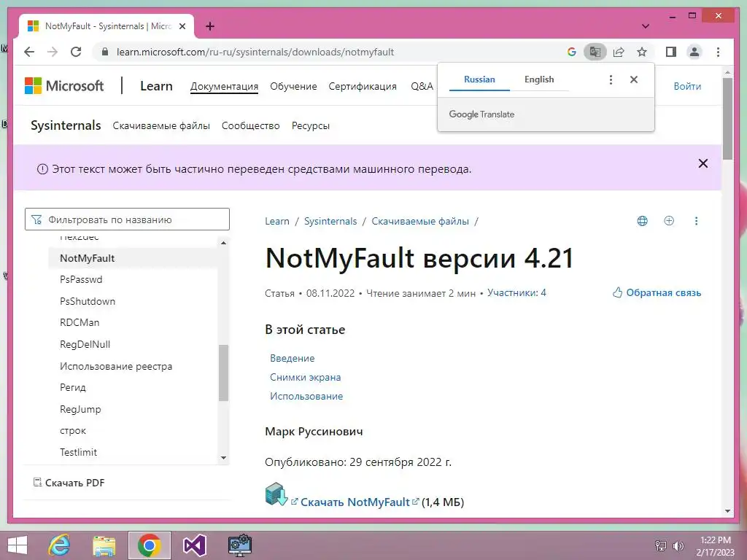Click the Фильтровать по названию field
Image resolution: width=747 pixels, height=560 pixels.
127,219
